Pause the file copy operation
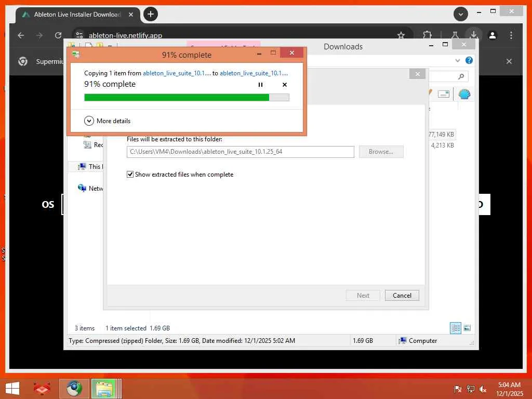Image resolution: width=532 pixels, height=399 pixels. (x=260, y=85)
